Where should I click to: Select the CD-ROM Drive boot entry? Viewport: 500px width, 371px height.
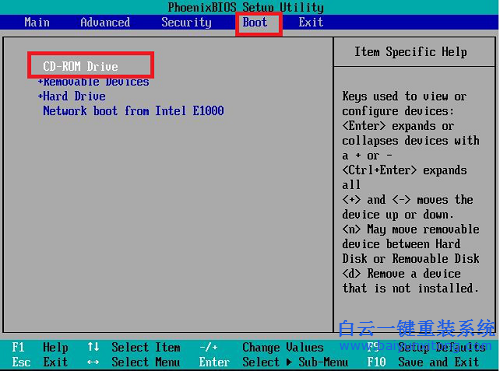coord(80,66)
